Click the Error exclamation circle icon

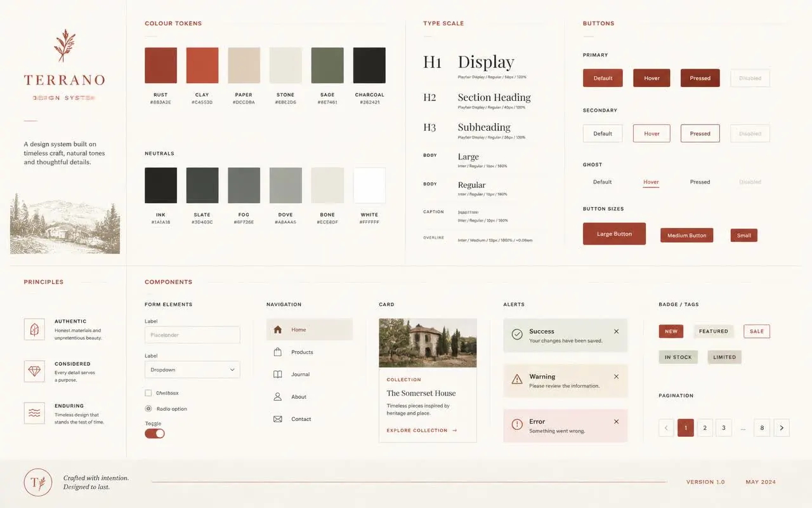point(517,424)
